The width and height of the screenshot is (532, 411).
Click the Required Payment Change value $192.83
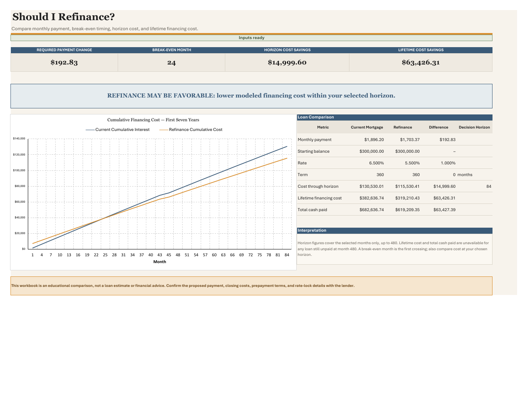(64, 62)
